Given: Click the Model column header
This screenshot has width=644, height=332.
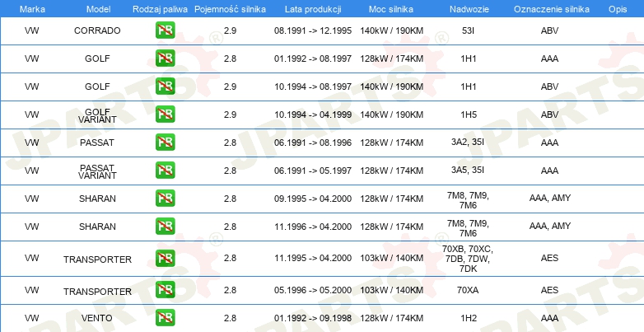Looking at the screenshot, I should tap(98, 9).
